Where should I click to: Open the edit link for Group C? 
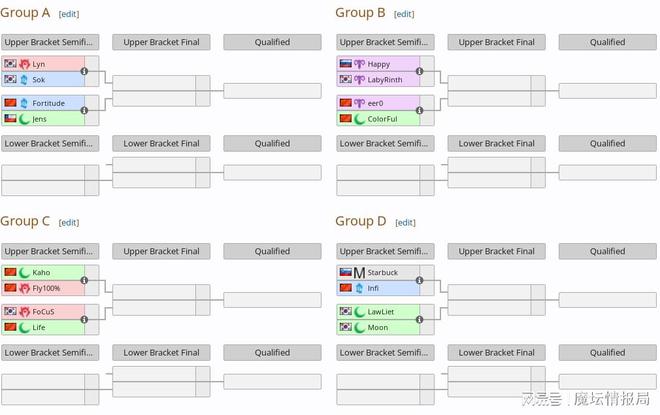(69, 222)
